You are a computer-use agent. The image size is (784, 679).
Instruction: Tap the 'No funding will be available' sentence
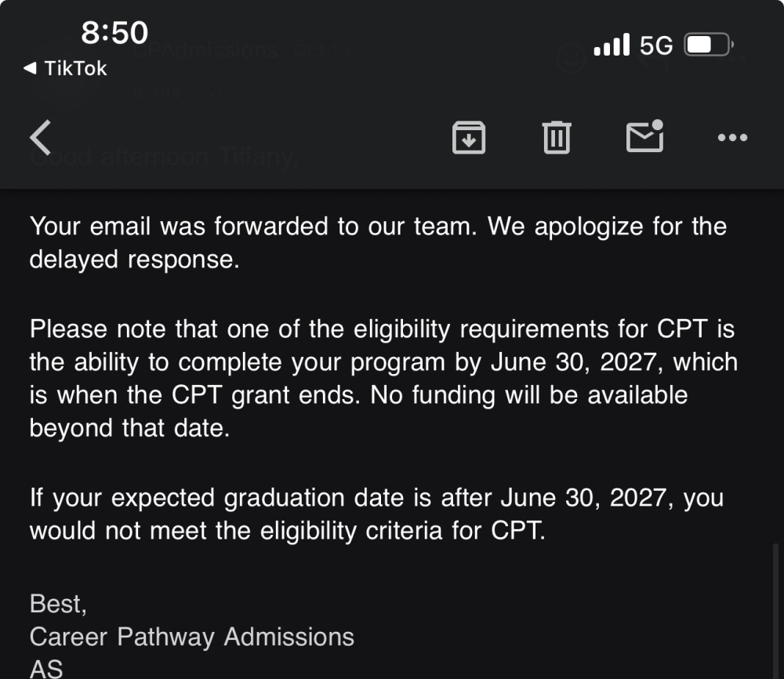pos(528,395)
